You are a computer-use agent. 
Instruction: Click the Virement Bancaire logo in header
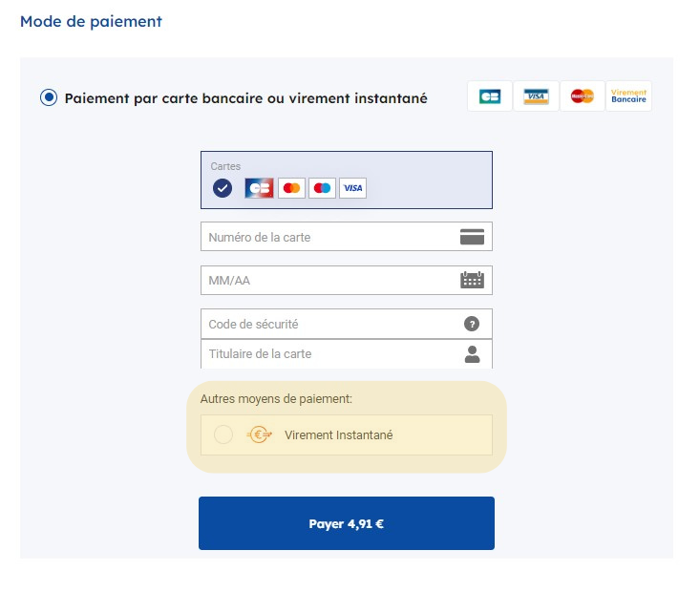tap(628, 96)
